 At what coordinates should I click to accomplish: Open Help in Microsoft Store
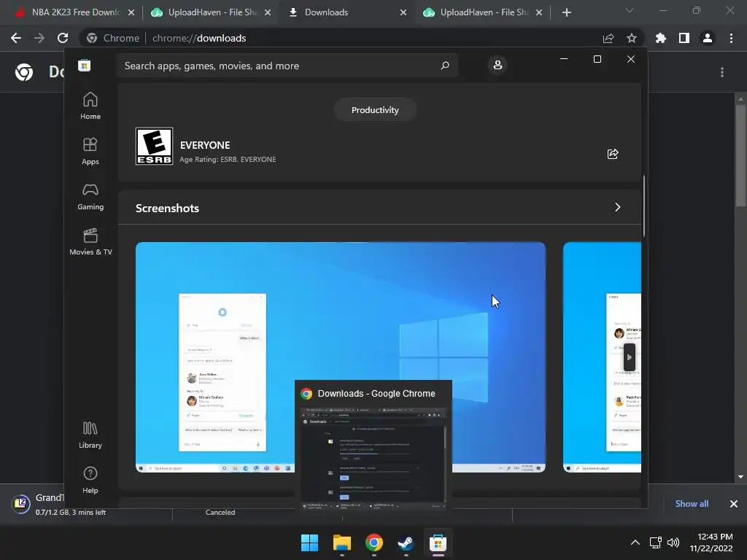coord(90,480)
